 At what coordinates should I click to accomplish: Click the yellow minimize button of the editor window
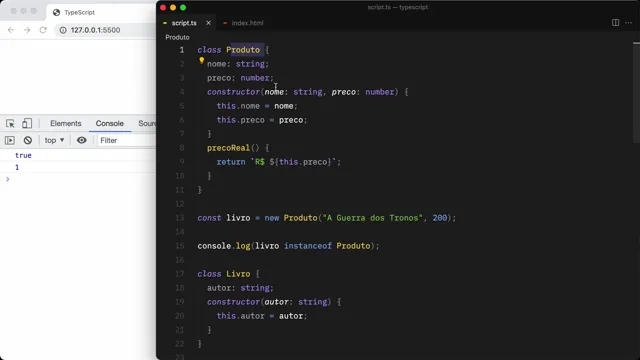pos(173,7)
